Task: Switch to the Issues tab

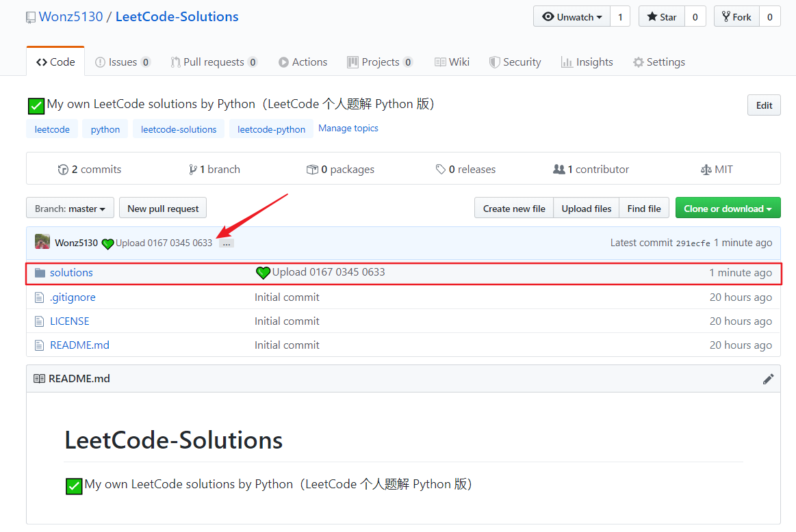Action: [123, 62]
